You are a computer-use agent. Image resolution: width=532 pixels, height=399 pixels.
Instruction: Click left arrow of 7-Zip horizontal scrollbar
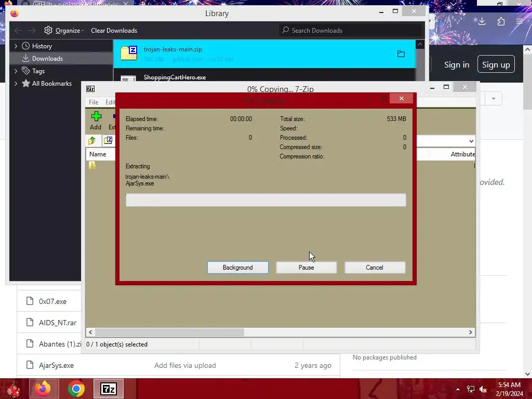[90, 332]
